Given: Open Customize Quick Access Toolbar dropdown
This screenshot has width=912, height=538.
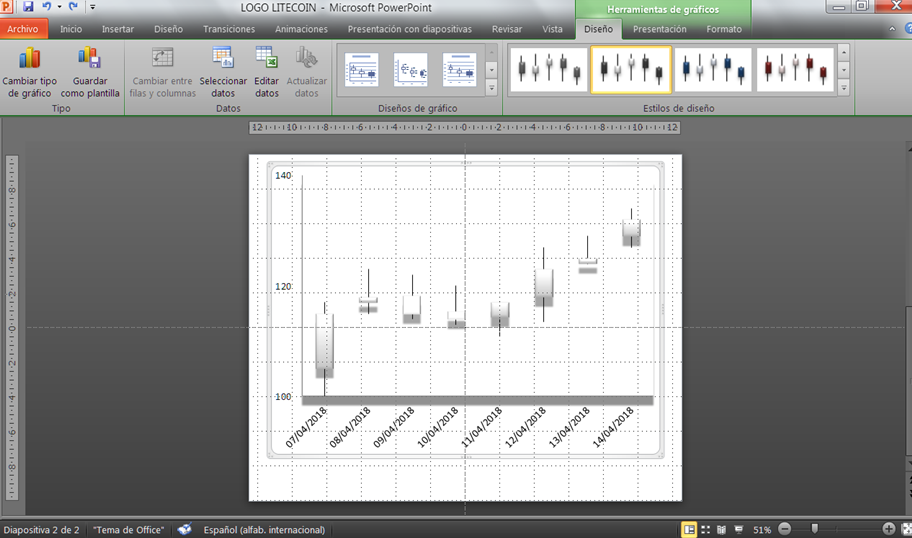Looking at the screenshot, I should click(x=93, y=7).
